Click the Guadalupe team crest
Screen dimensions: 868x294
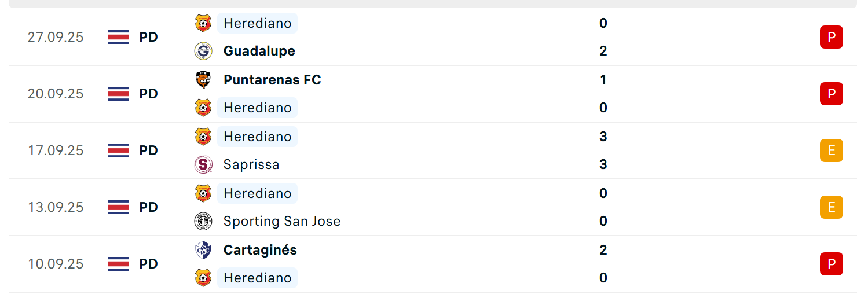point(203,51)
